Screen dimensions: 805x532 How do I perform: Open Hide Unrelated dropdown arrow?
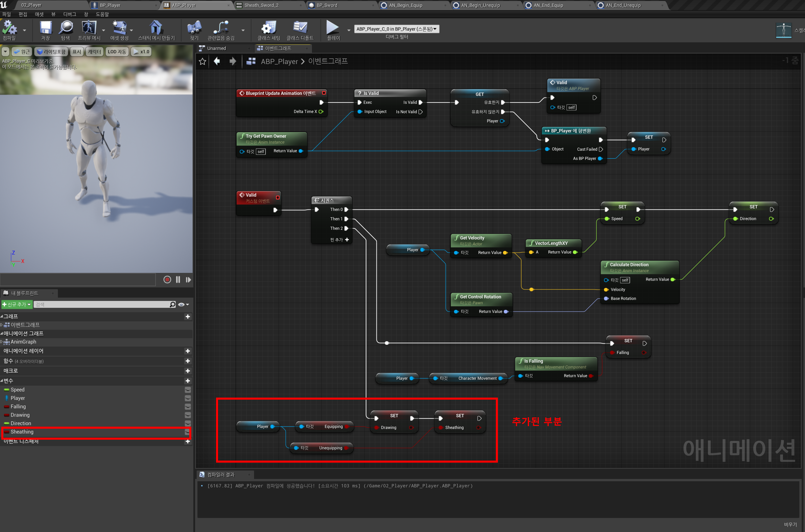tap(243, 31)
